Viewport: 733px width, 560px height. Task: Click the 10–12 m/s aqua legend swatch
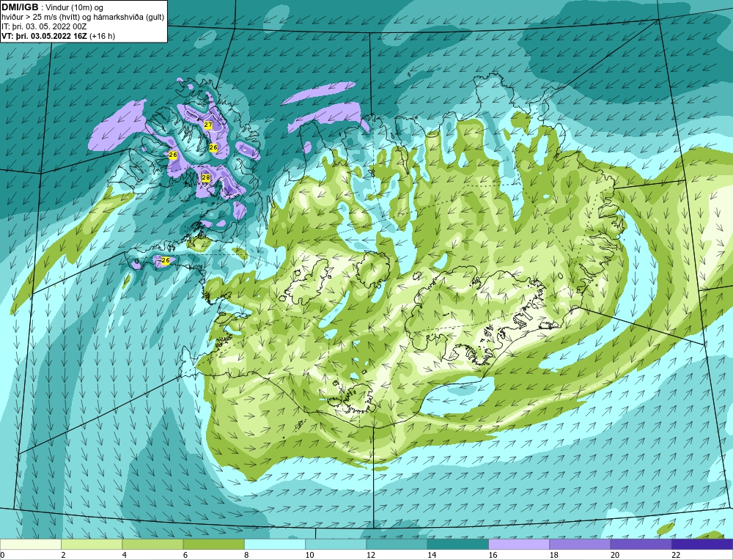coord(336,544)
